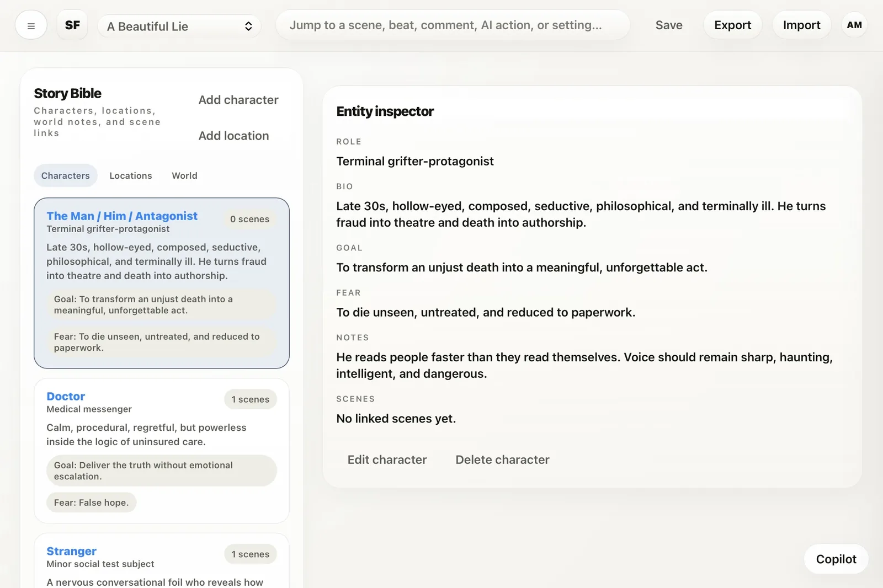This screenshot has height=588, width=883.
Task: Open the hamburger menu icon
Action: [31, 25]
